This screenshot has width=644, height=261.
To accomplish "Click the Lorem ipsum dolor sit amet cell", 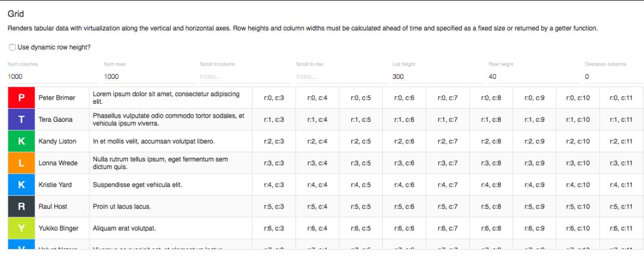I will [x=171, y=97].
